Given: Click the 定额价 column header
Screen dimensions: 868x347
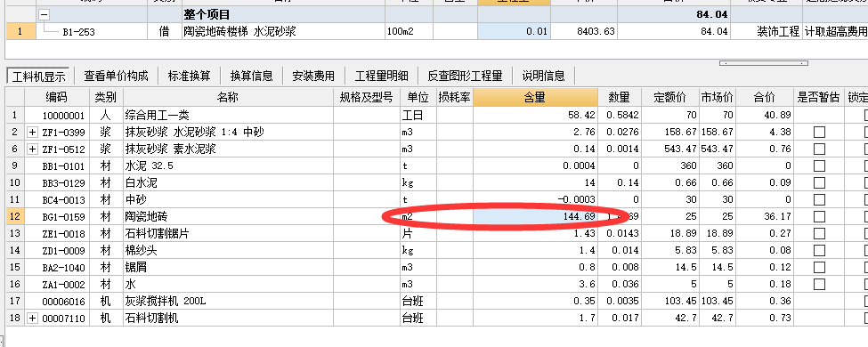Looking at the screenshot, I should pos(669,98).
